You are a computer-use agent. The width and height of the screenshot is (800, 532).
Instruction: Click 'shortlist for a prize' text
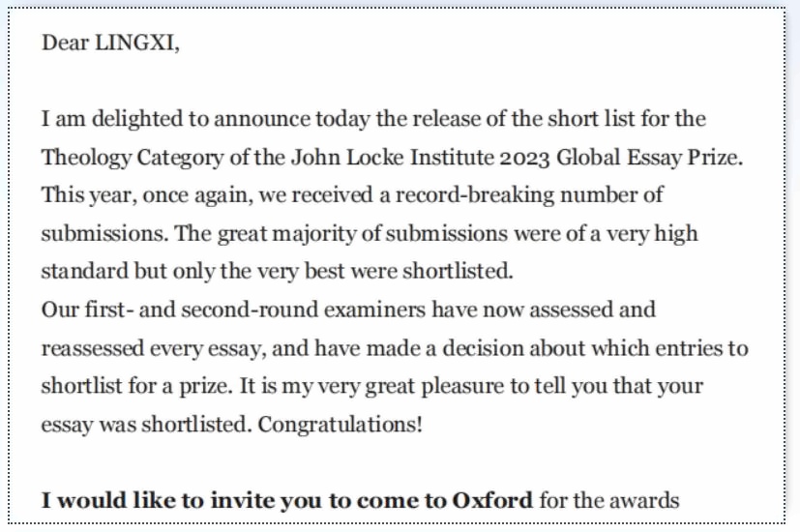(x=135, y=386)
